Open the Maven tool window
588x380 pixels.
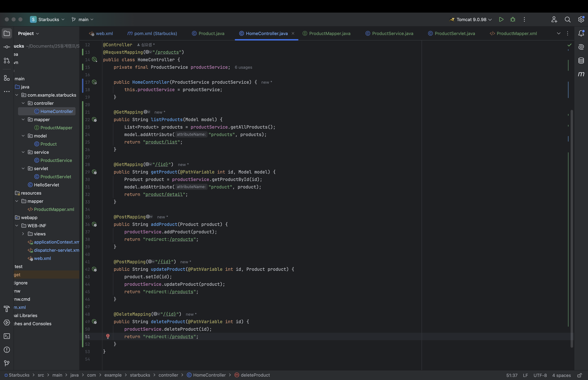581,74
